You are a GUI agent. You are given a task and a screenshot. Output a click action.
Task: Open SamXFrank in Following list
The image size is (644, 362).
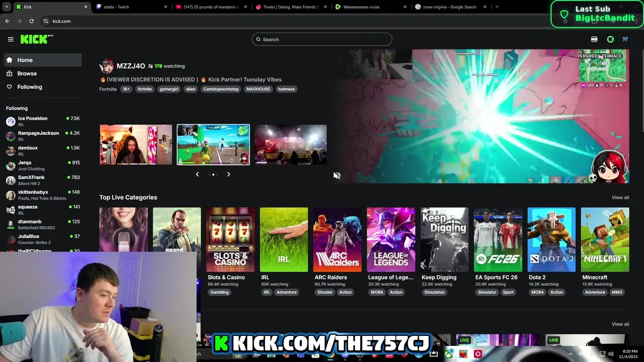(42, 180)
